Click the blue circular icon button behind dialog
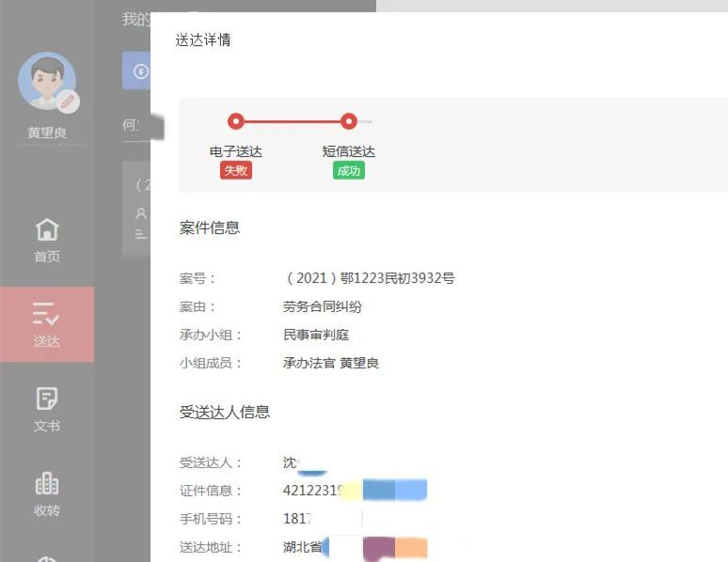Screen dimensions: 728x562 click(141, 71)
